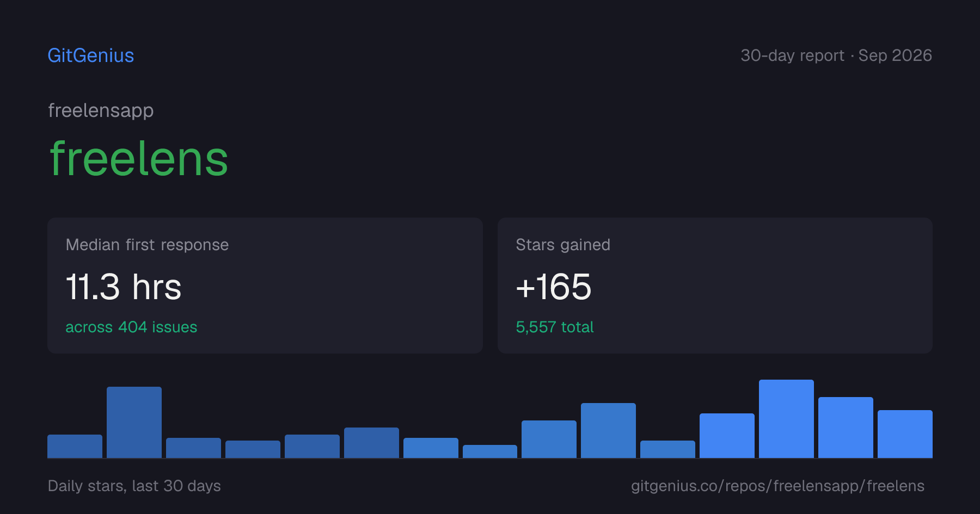This screenshot has width=980, height=514.
Task: Select the shortest bar in the chart
Action: click(490, 451)
